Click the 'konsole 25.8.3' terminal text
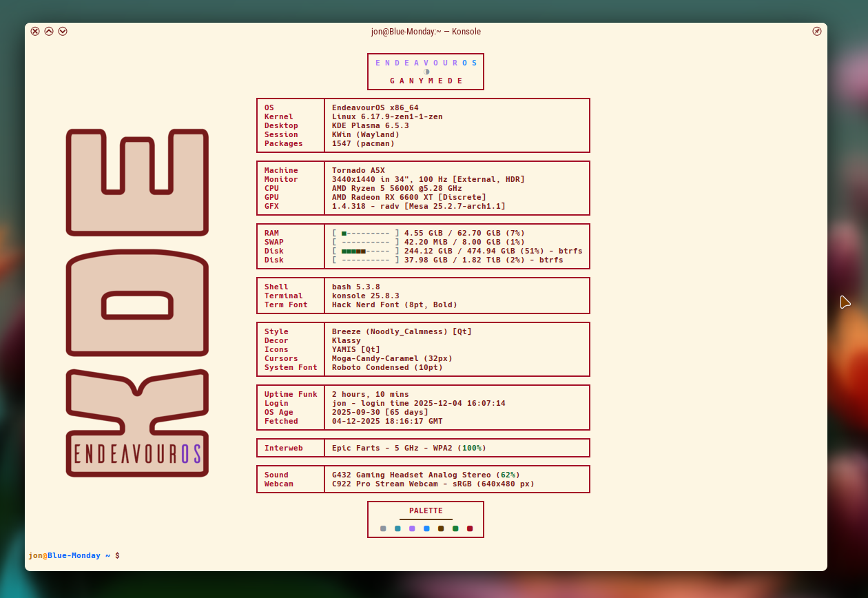The width and height of the screenshot is (868, 598). click(366, 296)
